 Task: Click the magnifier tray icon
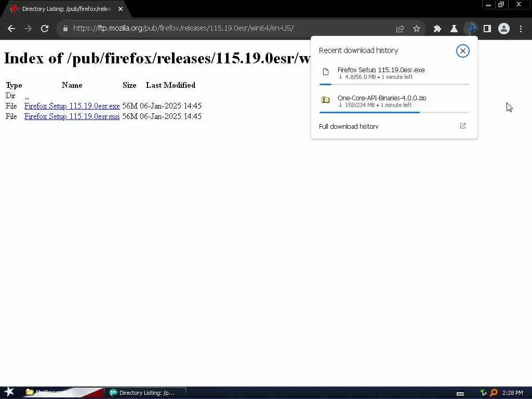pyautogui.click(x=494, y=393)
